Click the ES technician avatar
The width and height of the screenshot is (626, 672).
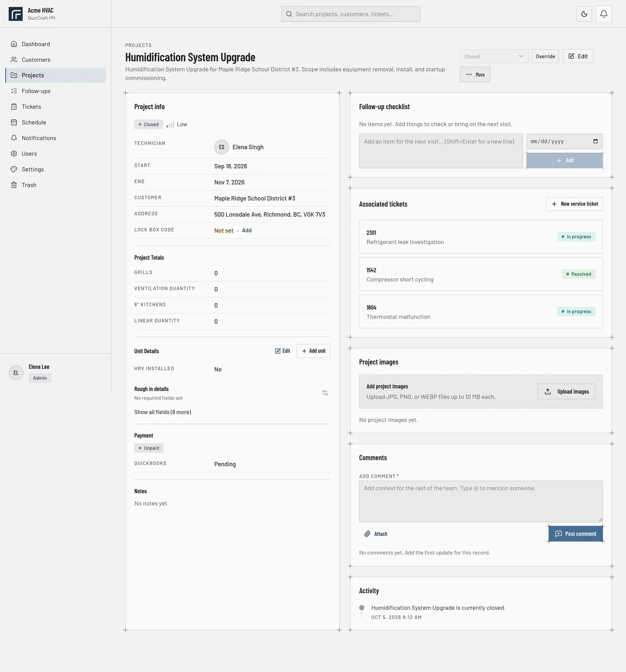point(221,147)
